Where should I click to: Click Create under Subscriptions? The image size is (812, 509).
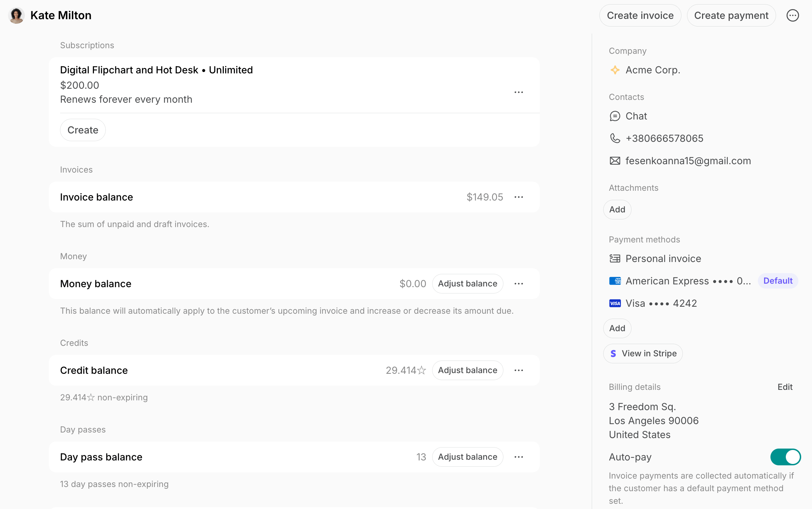click(x=83, y=130)
